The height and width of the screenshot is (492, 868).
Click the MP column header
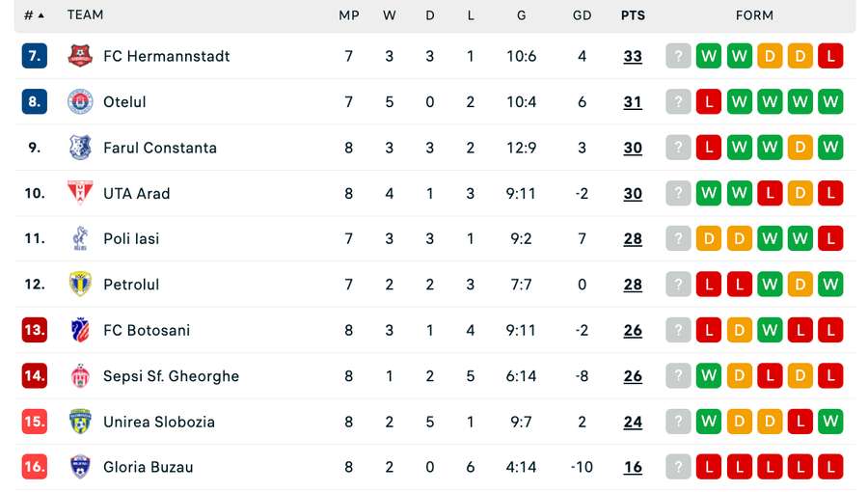tap(349, 15)
